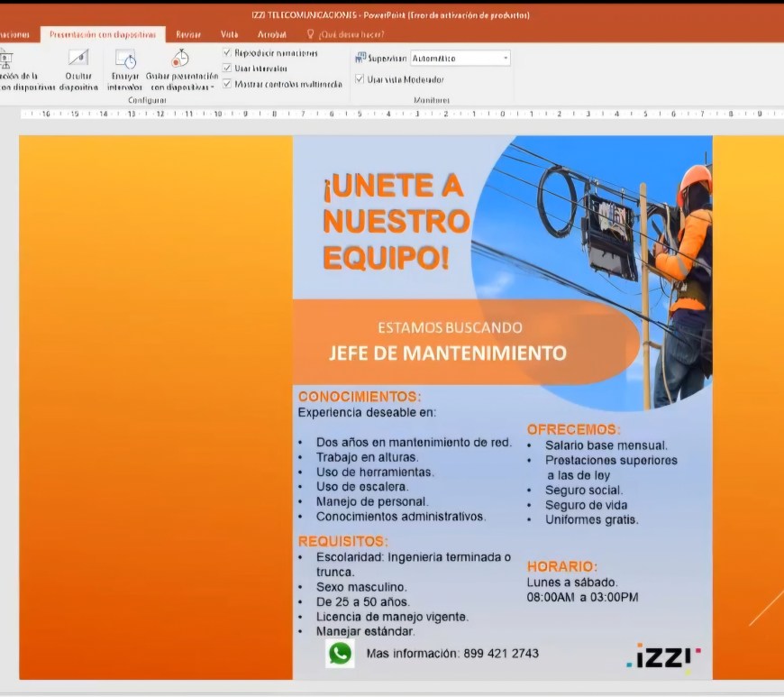Open the Vista tab
This screenshot has width=784, height=697.
pos(230,34)
